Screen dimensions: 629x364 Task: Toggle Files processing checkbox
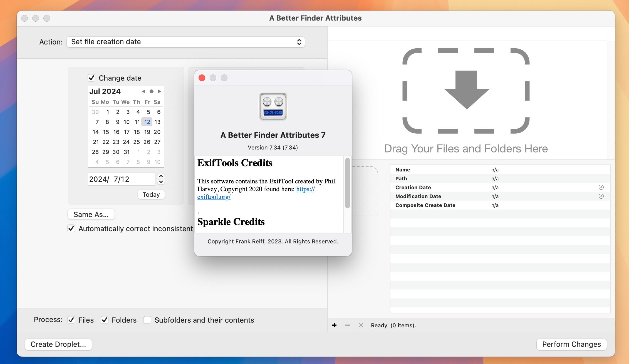[x=71, y=320]
